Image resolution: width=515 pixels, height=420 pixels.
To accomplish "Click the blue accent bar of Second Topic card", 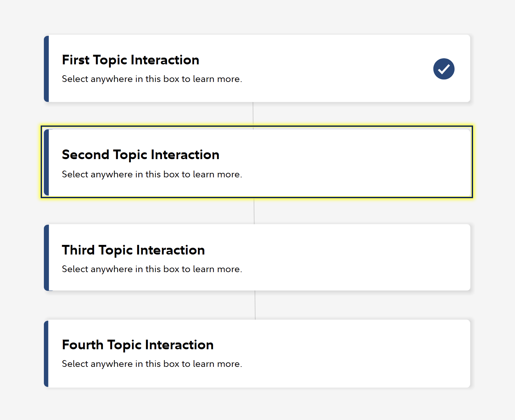I will (46, 162).
